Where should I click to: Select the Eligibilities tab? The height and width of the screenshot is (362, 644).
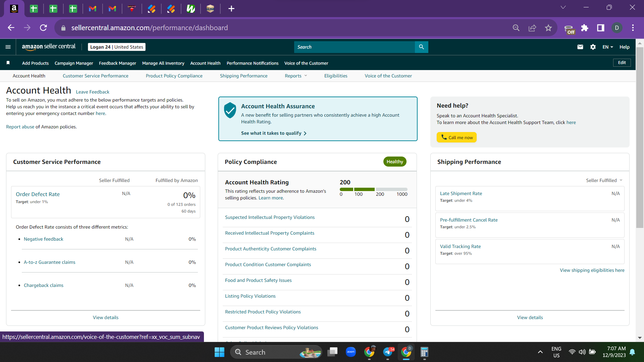(336, 76)
